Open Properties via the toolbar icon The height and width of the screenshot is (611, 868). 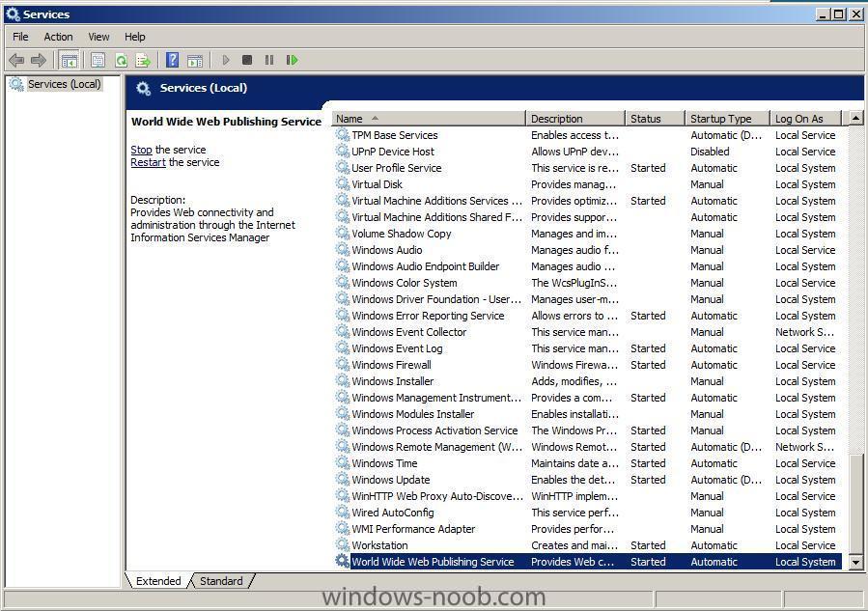pyautogui.click(x=98, y=60)
